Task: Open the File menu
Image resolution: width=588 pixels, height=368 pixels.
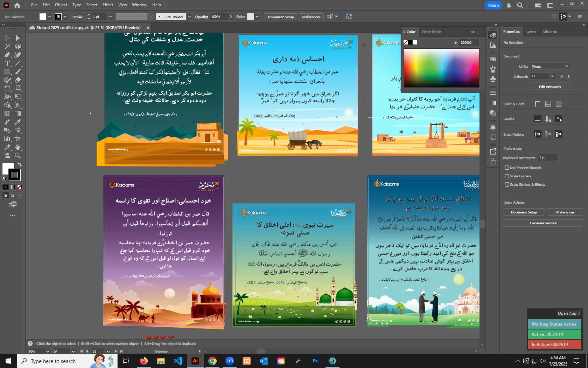Action: 34,5
